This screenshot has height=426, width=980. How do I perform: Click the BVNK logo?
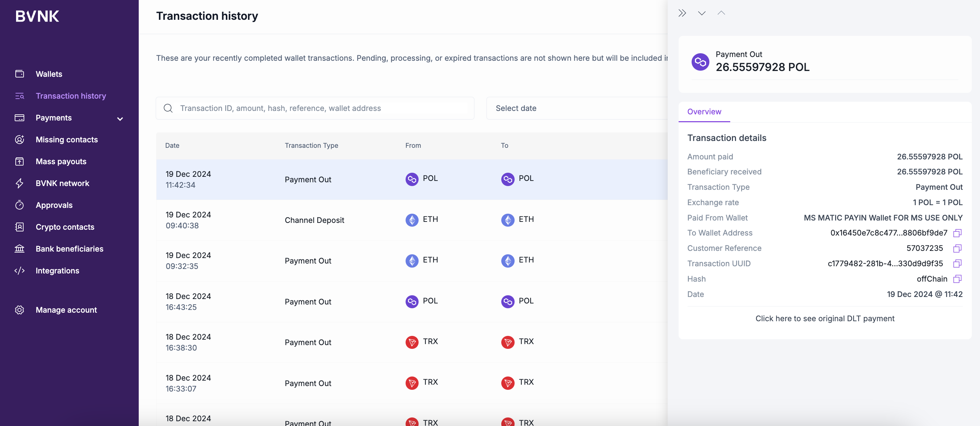pyautogui.click(x=37, y=16)
